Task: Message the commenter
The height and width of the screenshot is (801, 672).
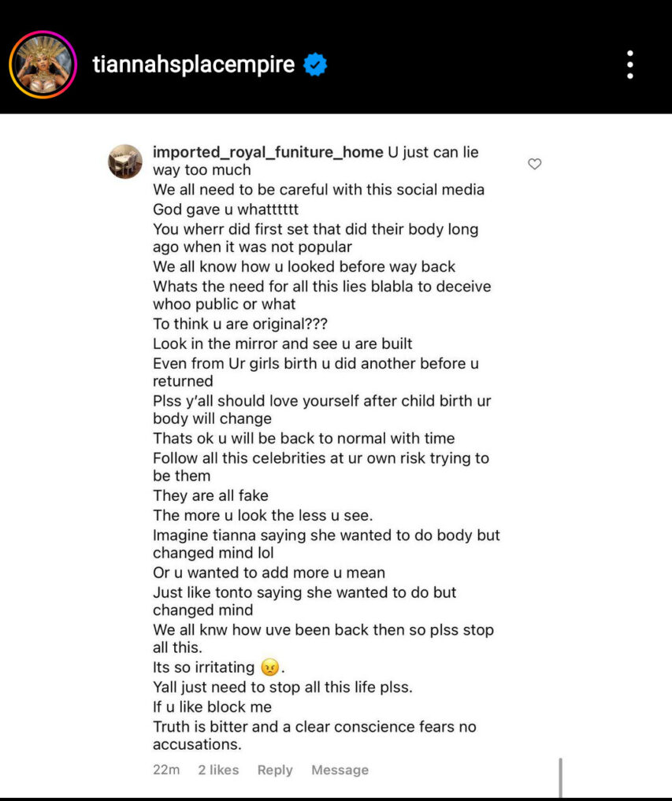Action: [340, 769]
